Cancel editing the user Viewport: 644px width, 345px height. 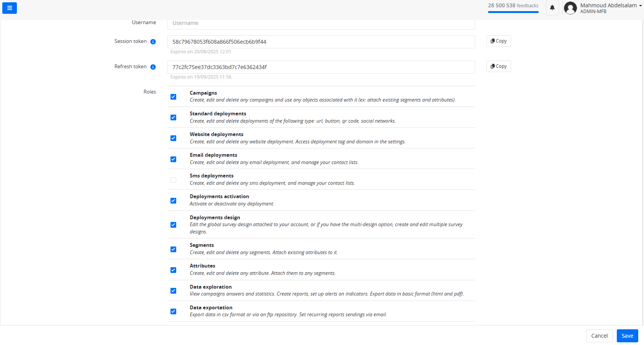(x=599, y=336)
